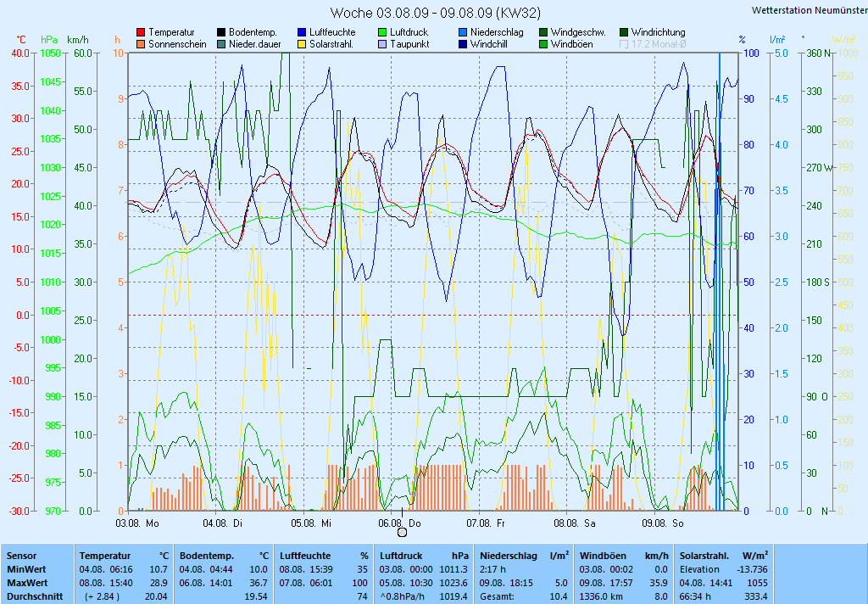Click the solar radiation average 333.4

click(757, 597)
